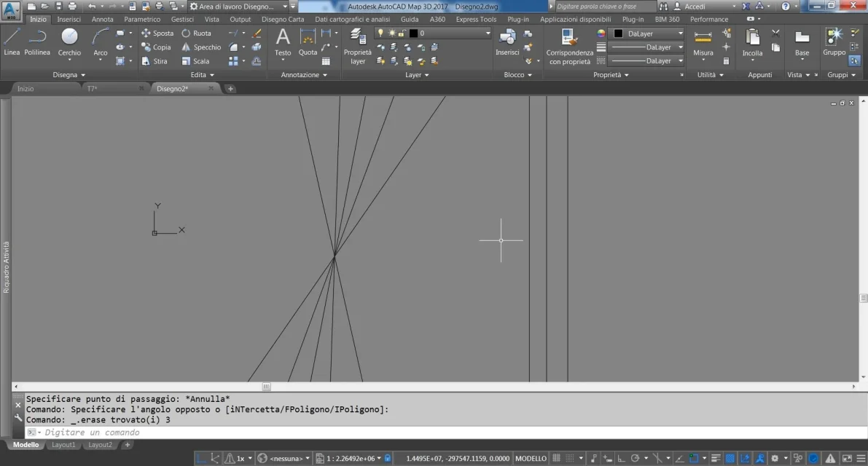Click the Inserisci block icon
The height and width of the screenshot is (466, 868).
pos(507,42)
